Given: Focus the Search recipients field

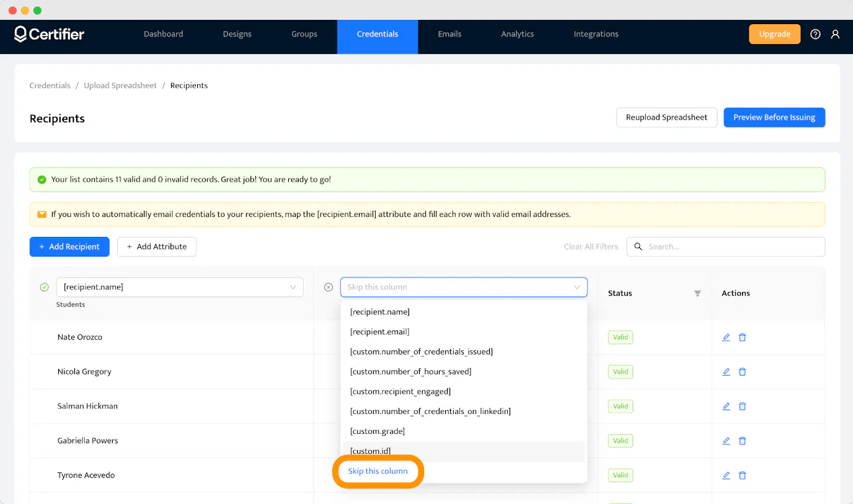Looking at the screenshot, I should pos(725,247).
